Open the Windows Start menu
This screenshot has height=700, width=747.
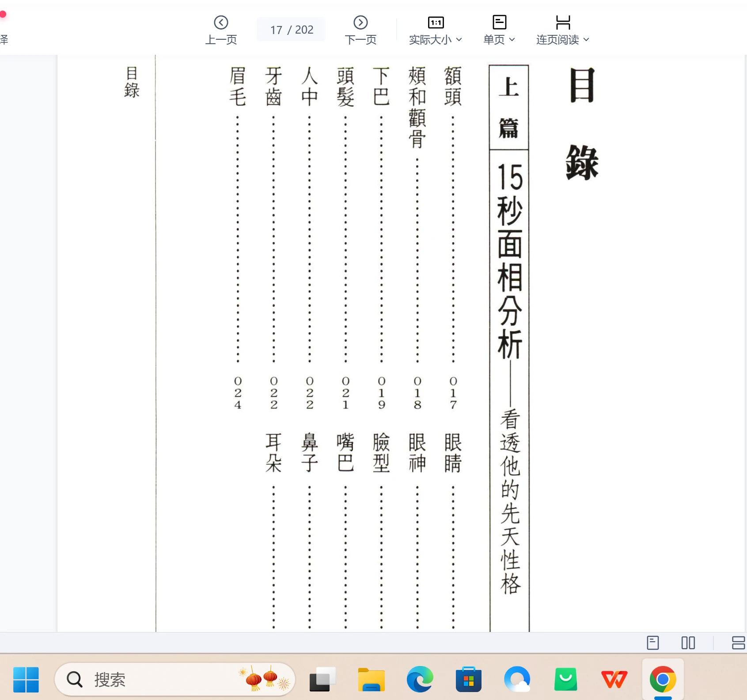pos(26,679)
